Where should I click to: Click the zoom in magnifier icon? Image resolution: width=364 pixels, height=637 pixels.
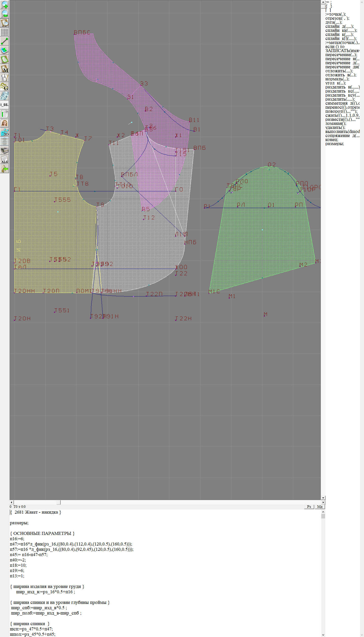(x=5, y=5)
